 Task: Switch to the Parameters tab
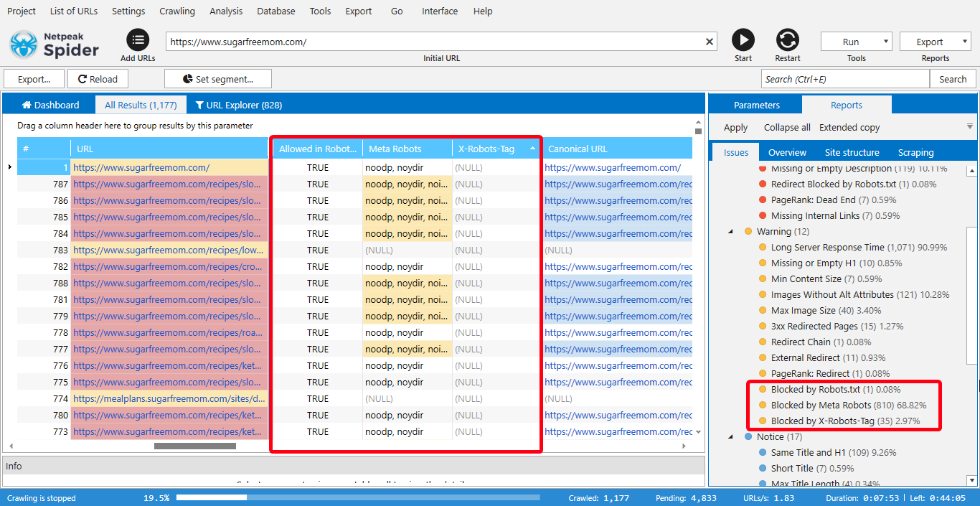(x=756, y=105)
